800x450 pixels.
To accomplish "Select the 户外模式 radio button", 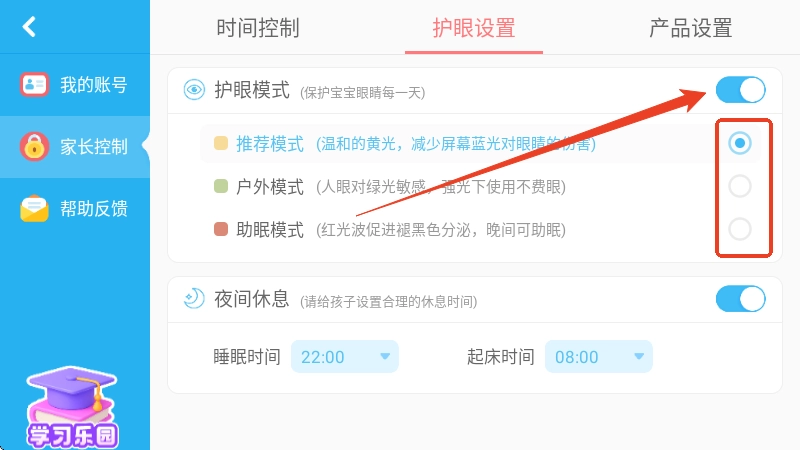I will pyautogui.click(x=740, y=186).
